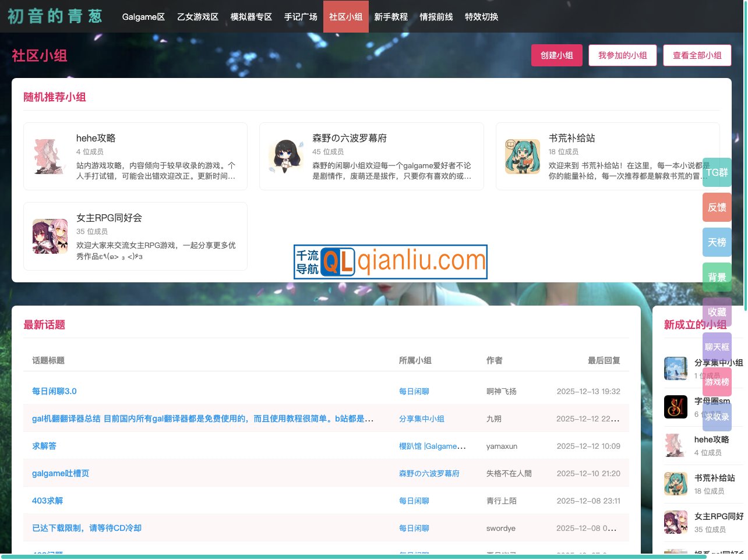Open the Galgame区 navigation menu
748x560 pixels.
[x=143, y=17]
